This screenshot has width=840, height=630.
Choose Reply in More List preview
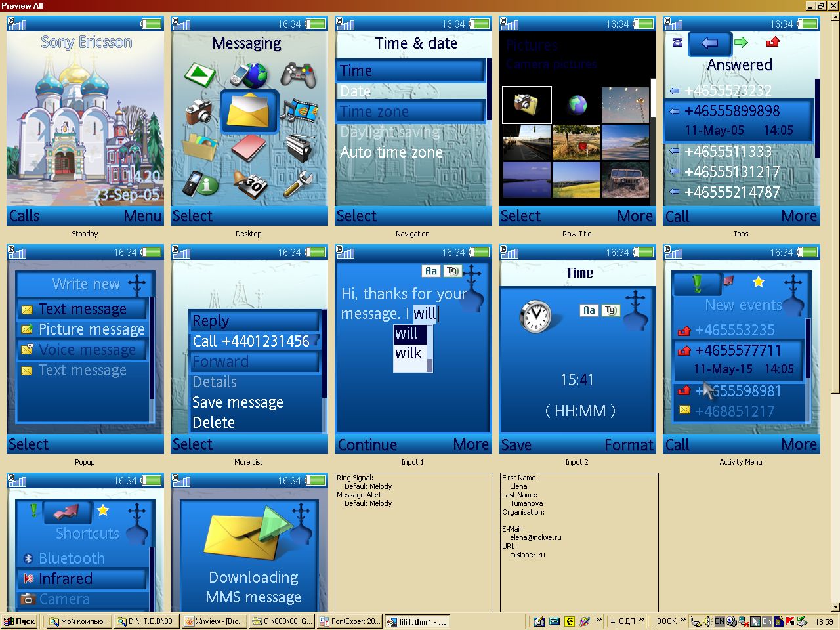pyautogui.click(x=255, y=321)
